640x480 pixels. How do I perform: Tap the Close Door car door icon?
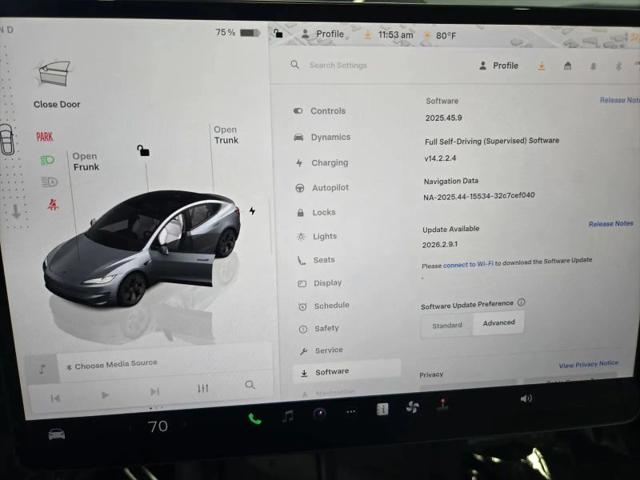point(54,73)
